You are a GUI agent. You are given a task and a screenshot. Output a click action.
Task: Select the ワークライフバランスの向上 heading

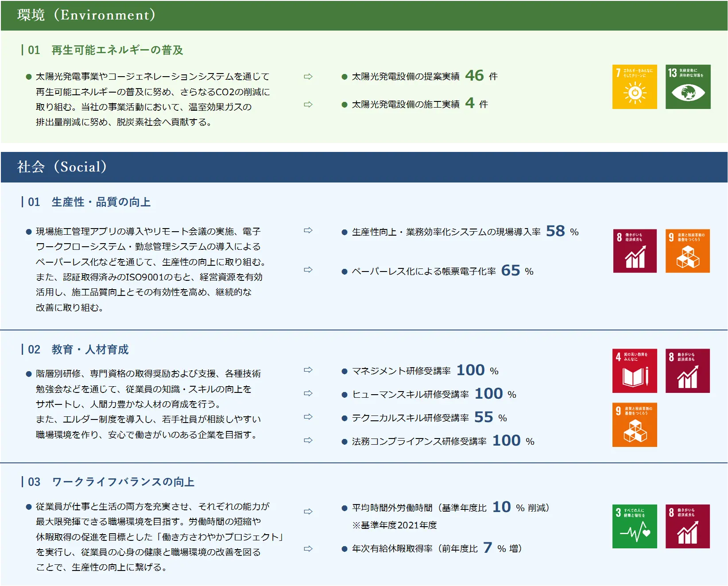click(x=123, y=482)
